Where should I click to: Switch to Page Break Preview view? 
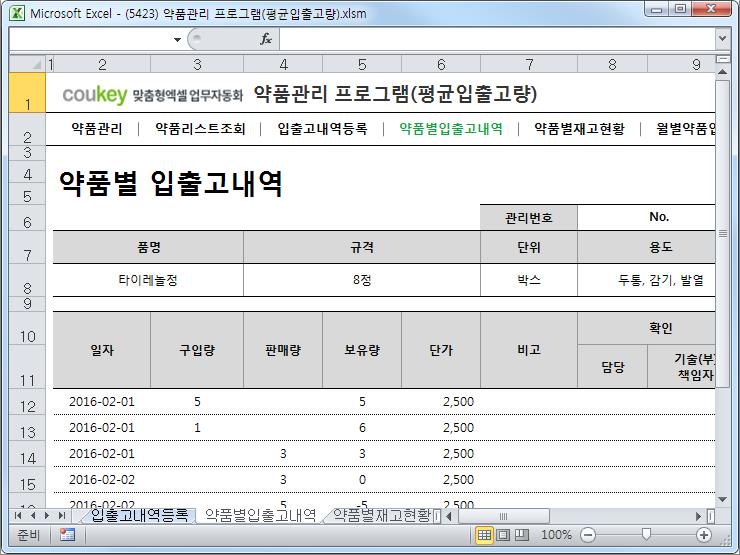(x=521, y=535)
